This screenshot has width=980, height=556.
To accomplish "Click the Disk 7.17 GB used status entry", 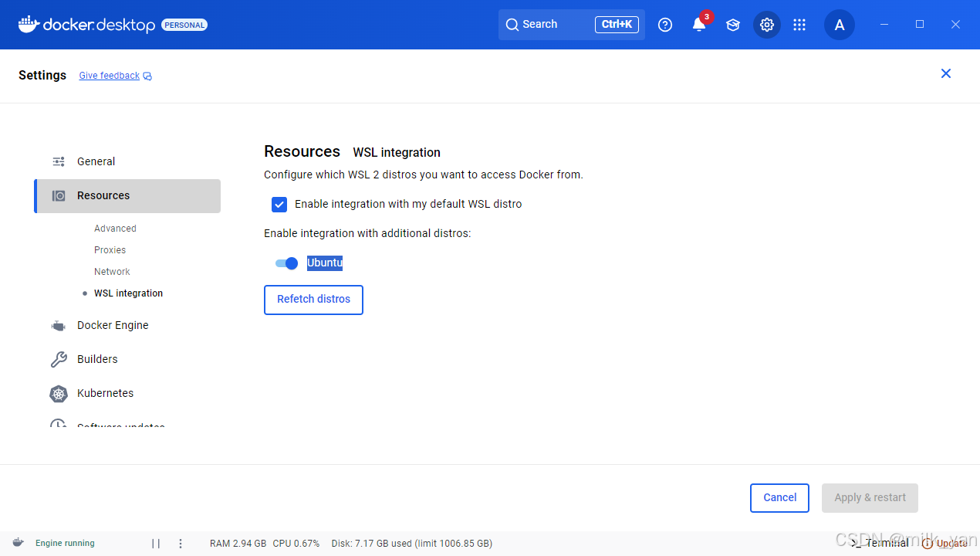I will pyautogui.click(x=412, y=544).
